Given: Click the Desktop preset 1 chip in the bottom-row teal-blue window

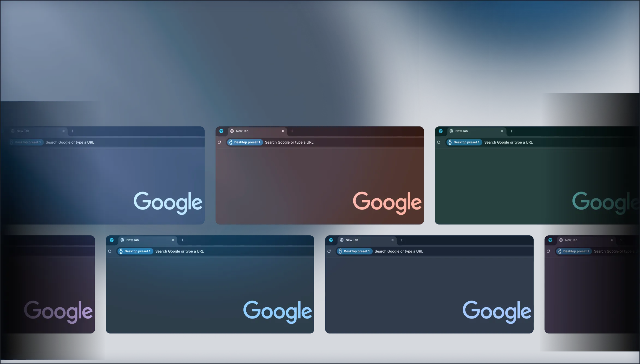Looking at the screenshot, I should [x=135, y=251].
